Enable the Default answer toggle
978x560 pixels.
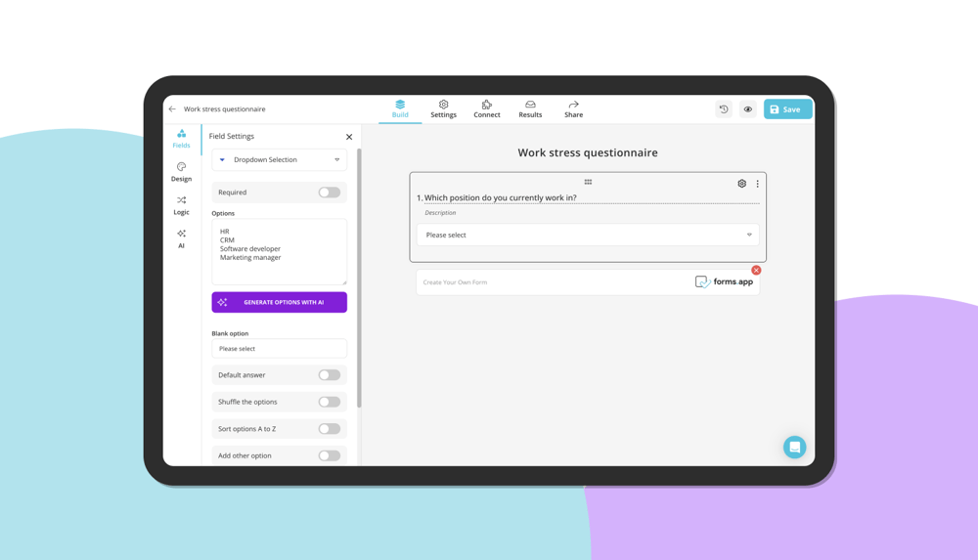(x=330, y=374)
